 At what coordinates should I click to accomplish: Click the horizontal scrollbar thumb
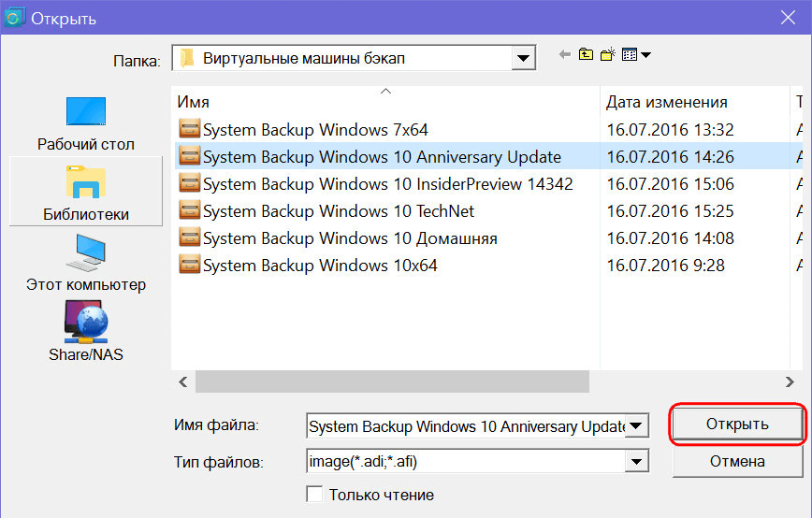pos(392,381)
